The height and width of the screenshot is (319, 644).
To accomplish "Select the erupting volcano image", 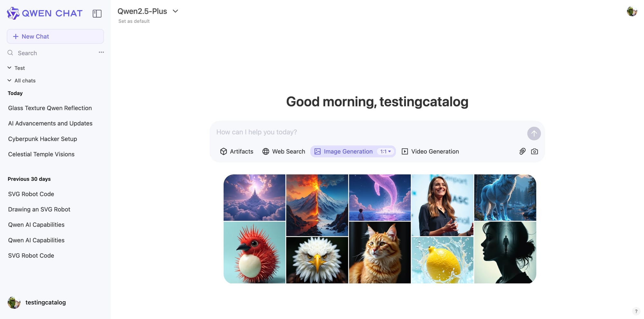I will pyautogui.click(x=317, y=205).
